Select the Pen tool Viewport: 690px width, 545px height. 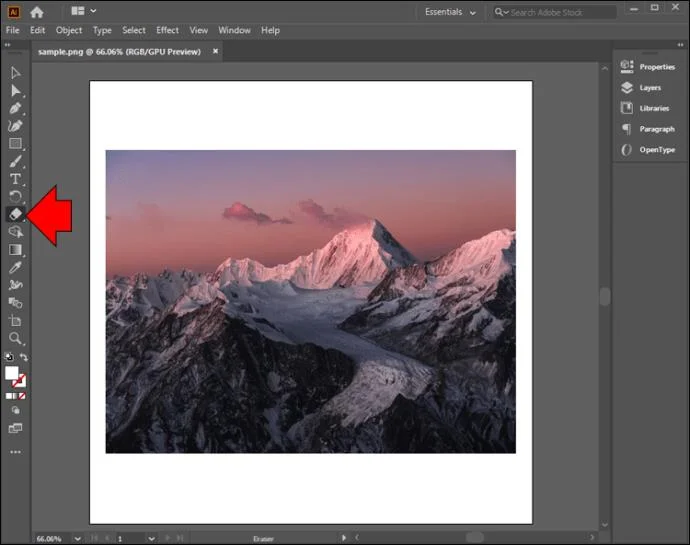[x=15, y=108]
